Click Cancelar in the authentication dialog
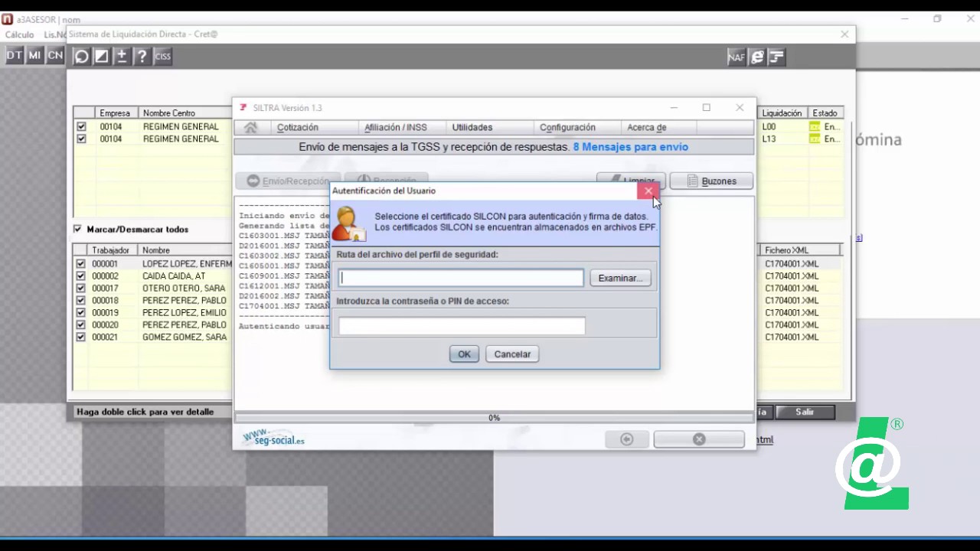Image resolution: width=980 pixels, height=551 pixels. (x=512, y=354)
